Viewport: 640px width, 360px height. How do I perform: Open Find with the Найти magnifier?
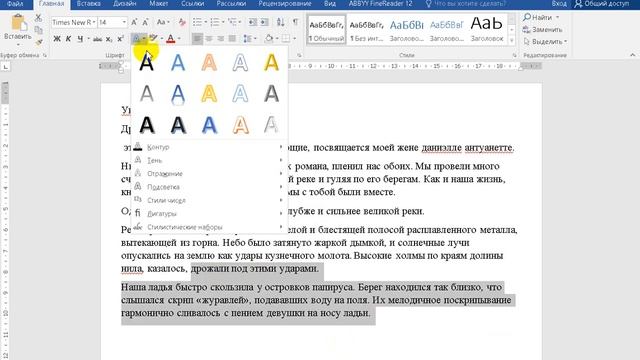(538, 17)
